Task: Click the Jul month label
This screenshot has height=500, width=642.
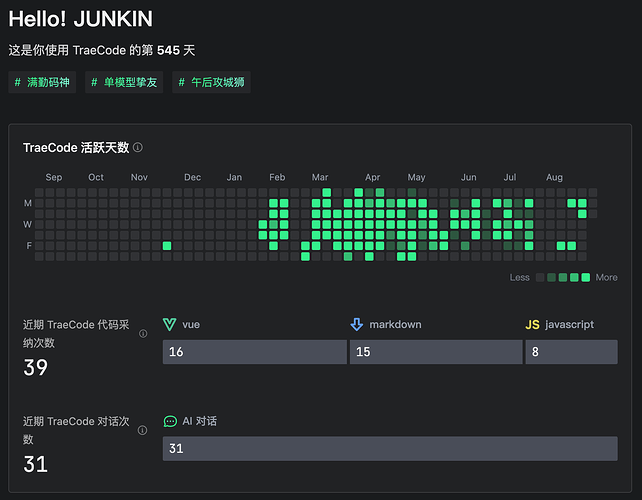Action: 510,177
